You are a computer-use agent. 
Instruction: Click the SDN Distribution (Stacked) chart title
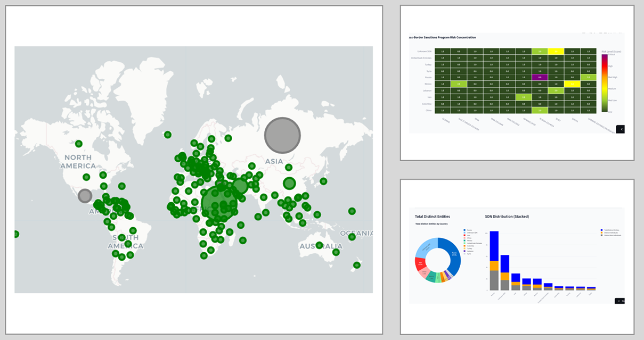pos(508,216)
